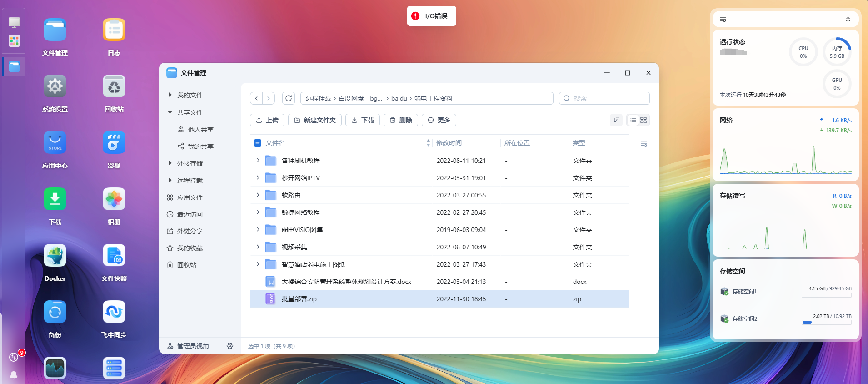
Task: Sort by 文件名 column arrows
Action: pos(428,143)
